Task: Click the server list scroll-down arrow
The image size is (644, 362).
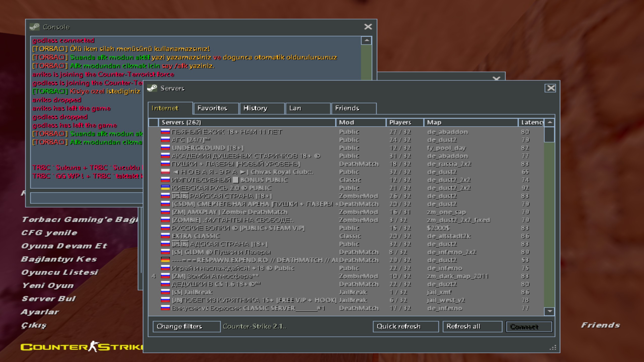Action: point(550,311)
